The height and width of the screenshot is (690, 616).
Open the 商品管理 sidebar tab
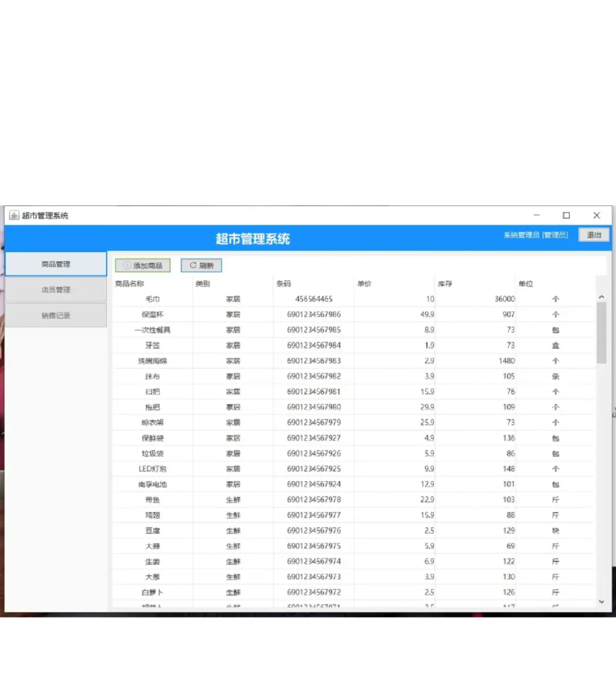56,264
